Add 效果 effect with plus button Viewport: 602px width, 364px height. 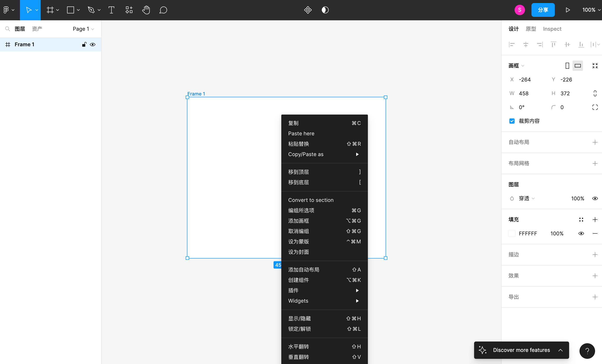pyautogui.click(x=595, y=276)
